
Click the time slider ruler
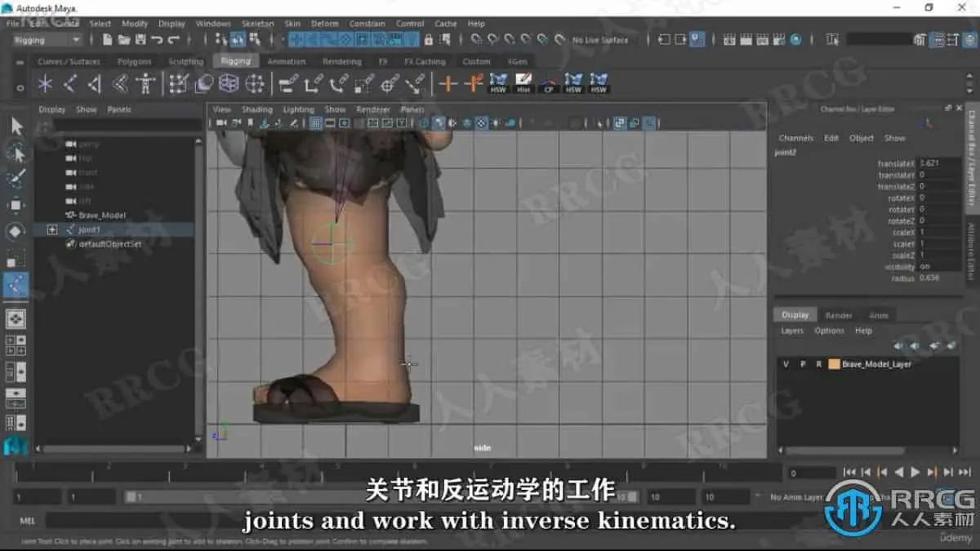click(x=399, y=471)
